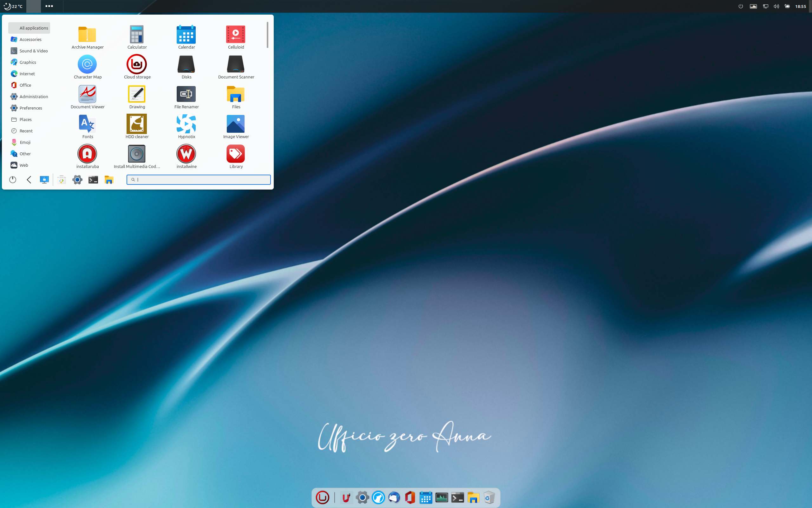Launch HDD cleaner

pyautogui.click(x=137, y=127)
